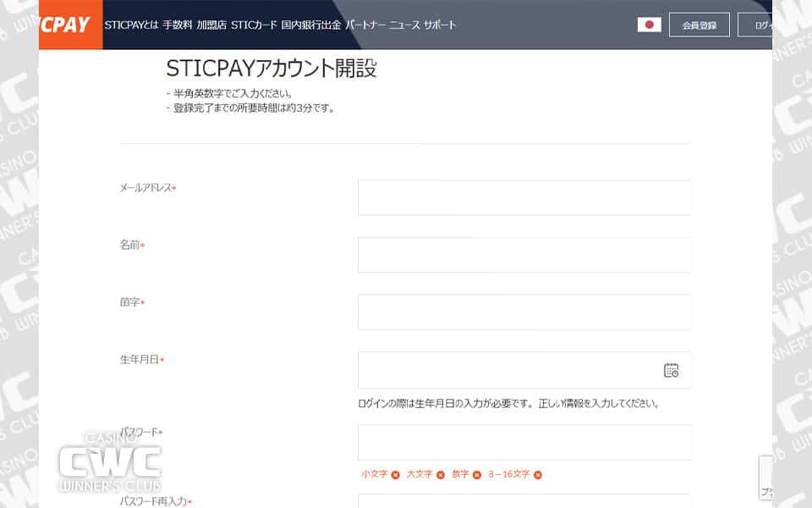Click the STICPAY orange logo
Image resolution: width=812 pixels, height=508 pixels.
click(x=70, y=25)
